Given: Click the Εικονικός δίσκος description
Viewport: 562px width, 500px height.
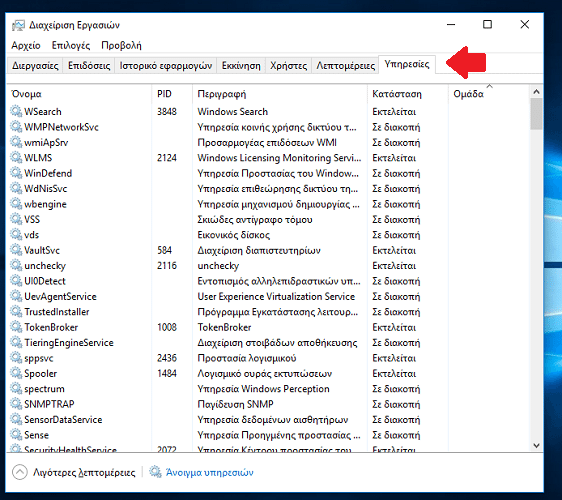Looking at the screenshot, I should pyautogui.click(x=233, y=235).
